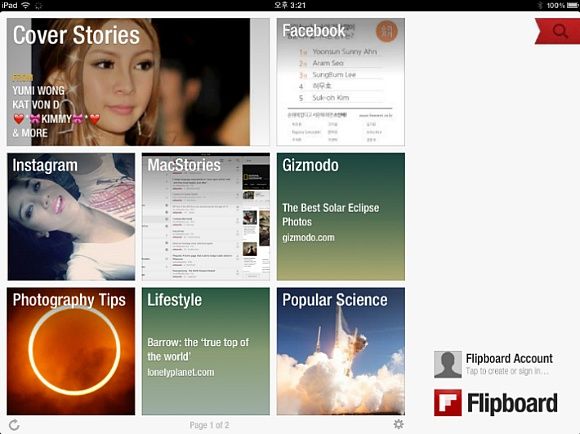The width and height of the screenshot is (580, 434).
Task: Tap the 'Page 1 of 2' indicator
Action: (x=209, y=425)
